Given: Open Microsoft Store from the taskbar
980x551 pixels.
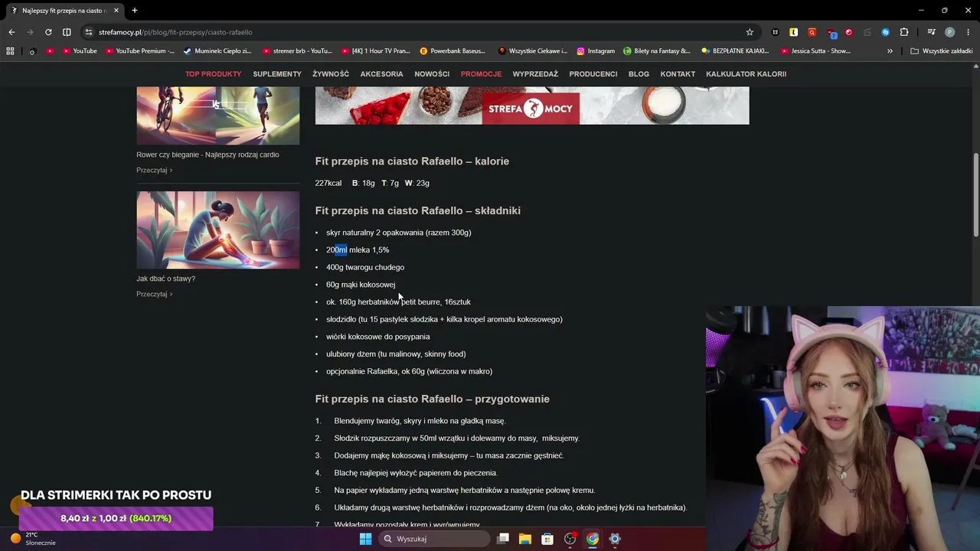Looking at the screenshot, I should [x=547, y=539].
